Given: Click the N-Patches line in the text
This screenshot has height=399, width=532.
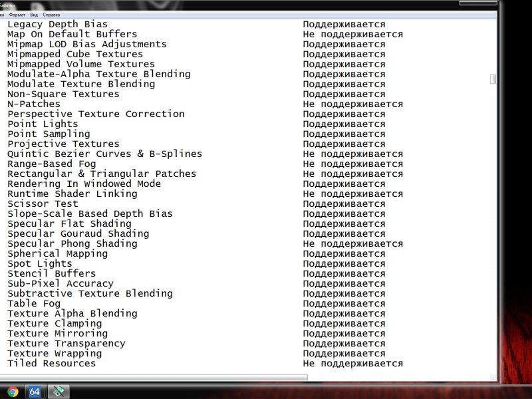Looking at the screenshot, I should point(34,104).
